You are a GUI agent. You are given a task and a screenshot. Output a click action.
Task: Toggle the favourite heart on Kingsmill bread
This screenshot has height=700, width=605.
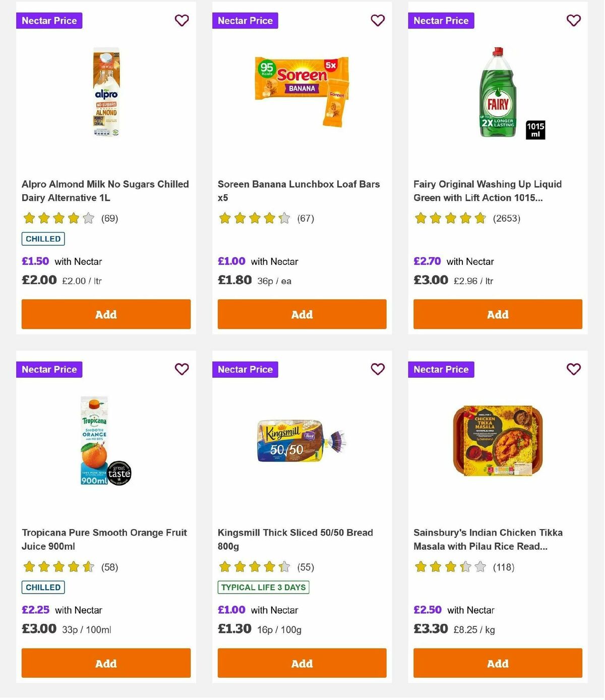(378, 369)
